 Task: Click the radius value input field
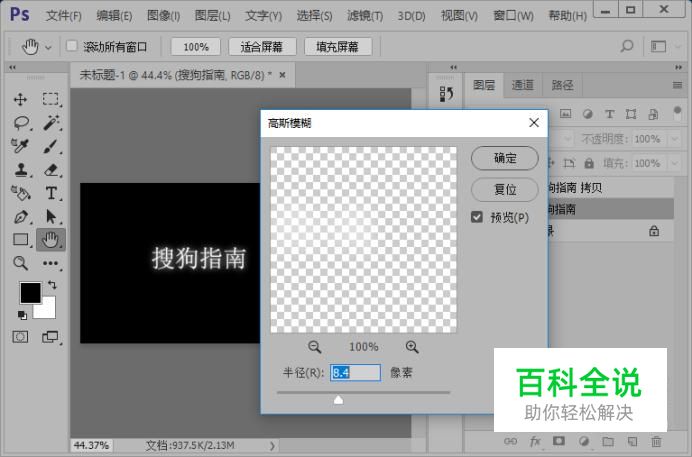click(355, 373)
